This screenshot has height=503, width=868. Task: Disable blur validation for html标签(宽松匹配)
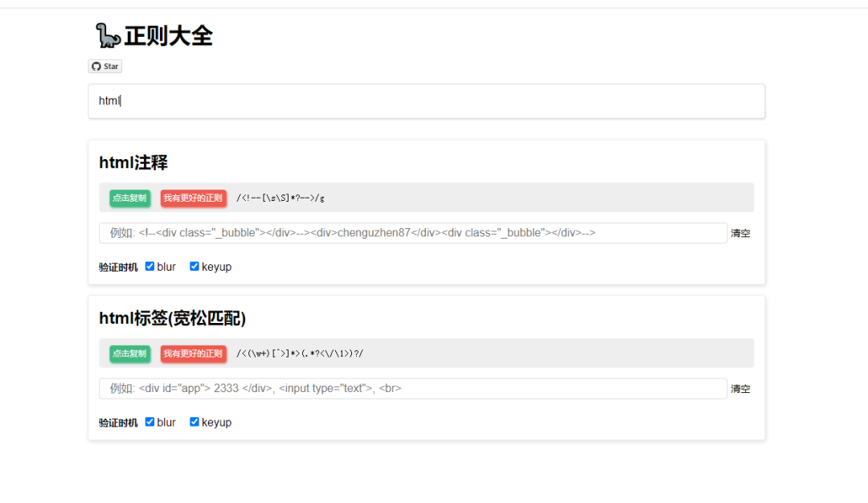click(150, 422)
